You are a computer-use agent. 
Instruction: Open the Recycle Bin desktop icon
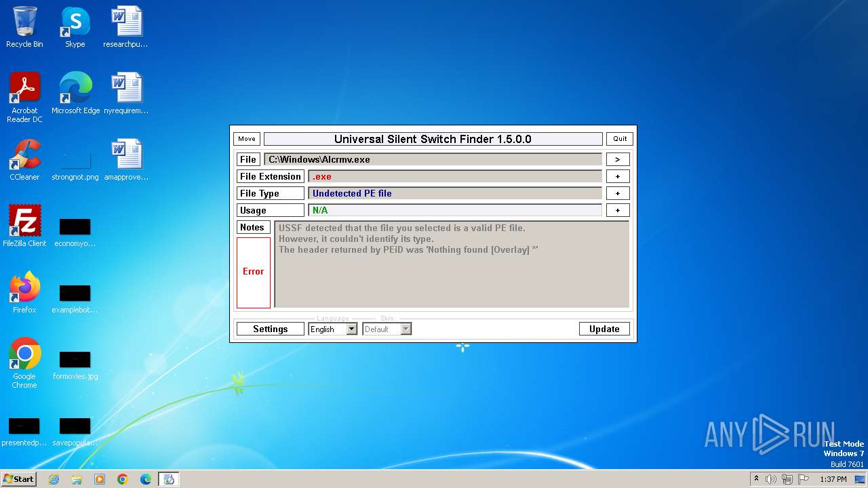(24, 27)
